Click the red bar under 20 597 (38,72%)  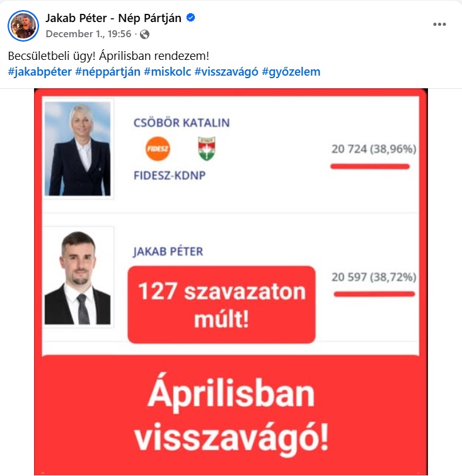tap(374, 294)
